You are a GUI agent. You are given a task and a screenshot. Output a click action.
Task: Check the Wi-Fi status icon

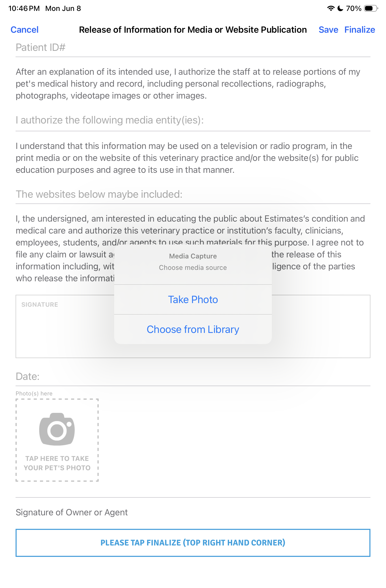coord(331,8)
